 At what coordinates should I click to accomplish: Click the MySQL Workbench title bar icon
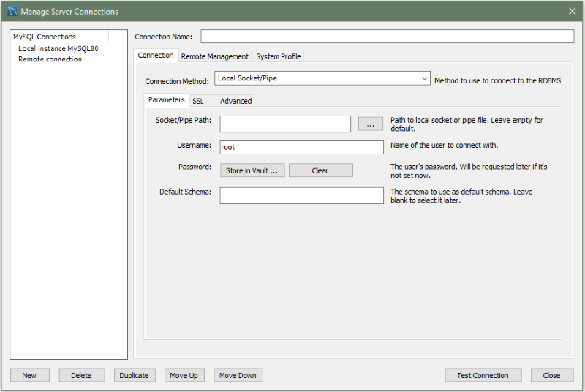[12, 11]
